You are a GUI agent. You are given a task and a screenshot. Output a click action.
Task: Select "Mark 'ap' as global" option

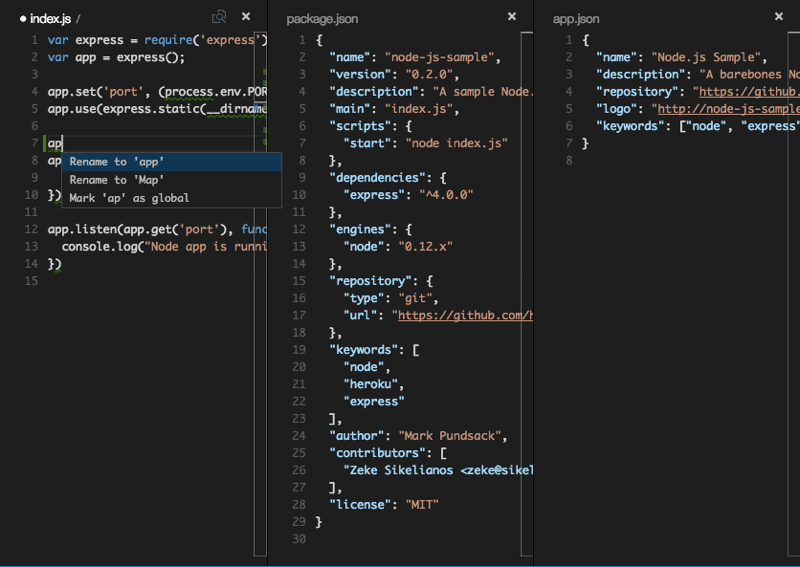[x=129, y=198]
